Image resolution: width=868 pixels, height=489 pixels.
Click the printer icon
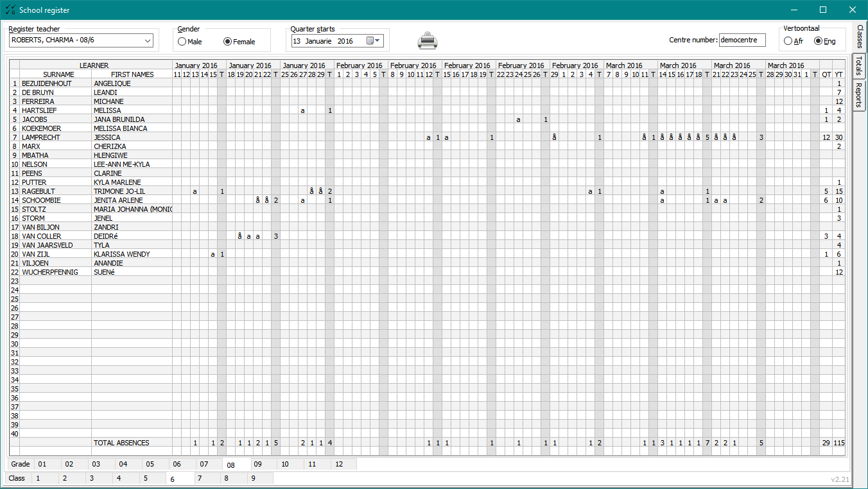click(428, 41)
